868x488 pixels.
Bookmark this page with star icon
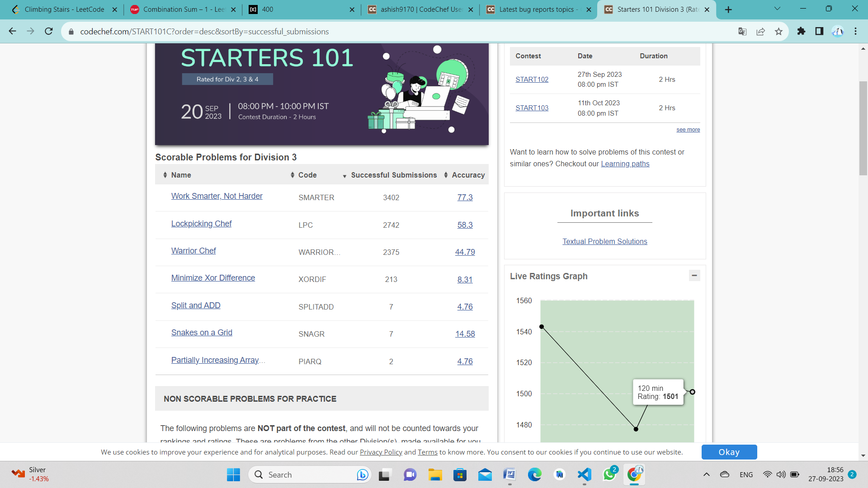coord(778,31)
